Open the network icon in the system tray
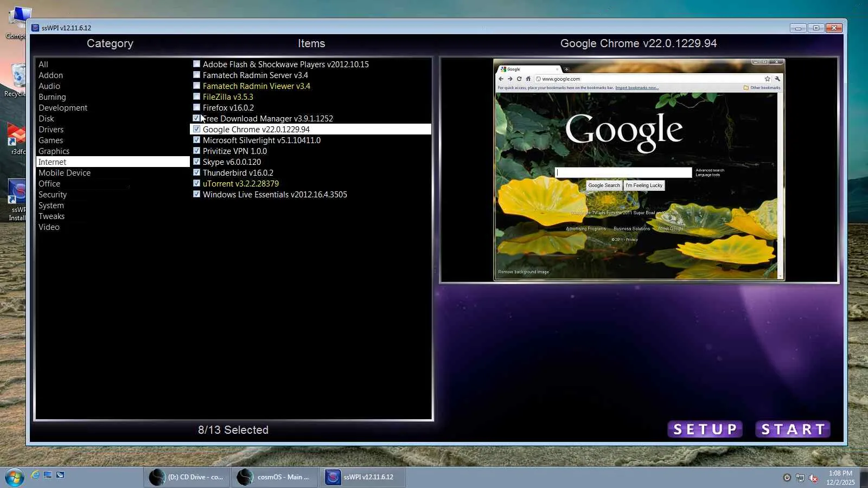This screenshot has height=488, width=868. pos(800,478)
